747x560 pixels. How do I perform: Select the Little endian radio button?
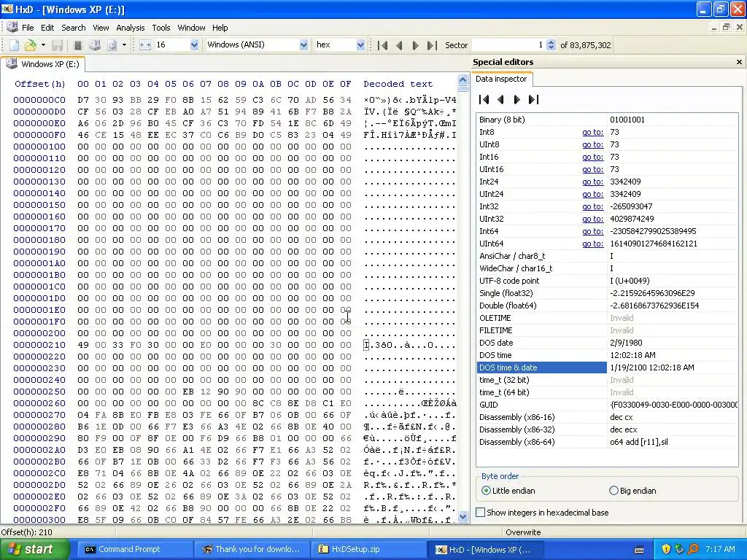[486, 491]
